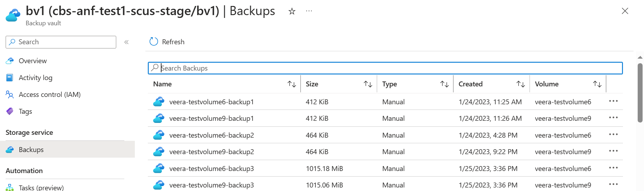Sort the table by Volume column arrows

(597, 84)
